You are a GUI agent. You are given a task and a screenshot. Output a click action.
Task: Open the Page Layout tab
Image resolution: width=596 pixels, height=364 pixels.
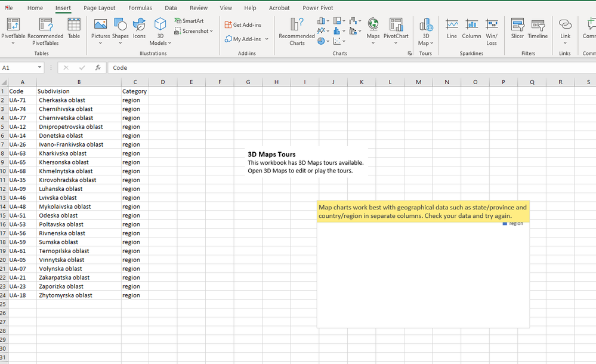[x=100, y=8]
